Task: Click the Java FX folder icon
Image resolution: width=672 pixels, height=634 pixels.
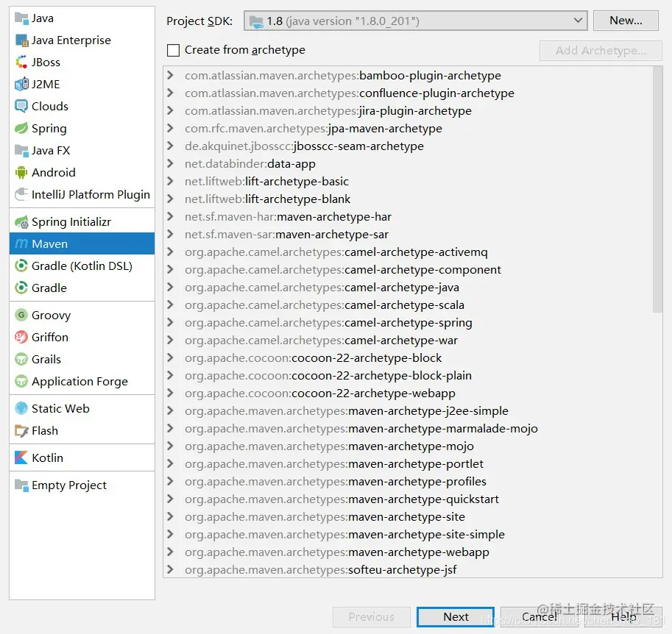Action: click(x=21, y=150)
